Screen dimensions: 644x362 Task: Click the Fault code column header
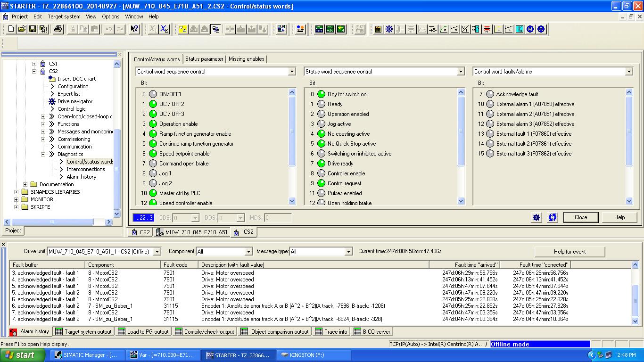[x=180, y=265]
